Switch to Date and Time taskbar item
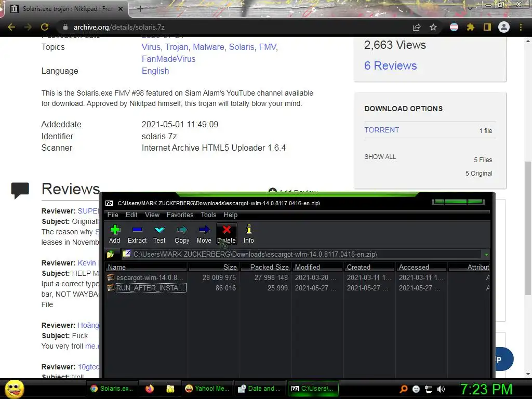532x399 pixels. tap(260, 389)
